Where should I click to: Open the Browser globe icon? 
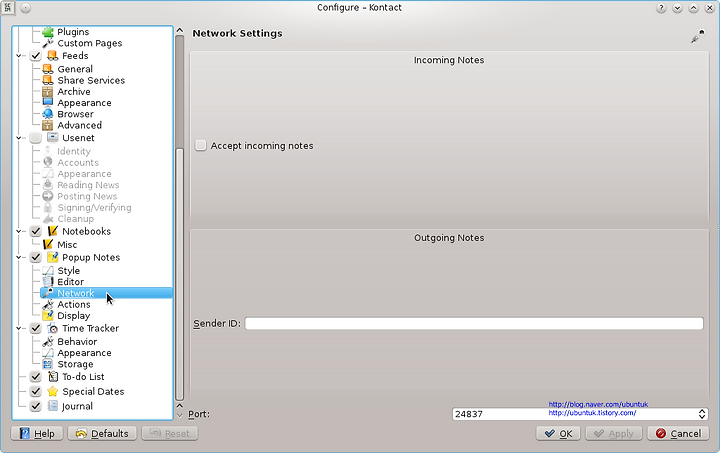[48, 114]
